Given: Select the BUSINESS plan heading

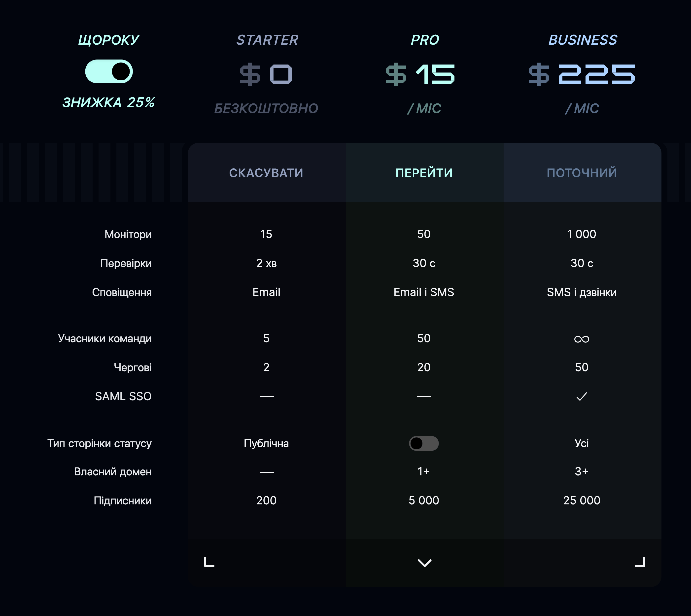Looking at the screenshot, I should 583,40.
